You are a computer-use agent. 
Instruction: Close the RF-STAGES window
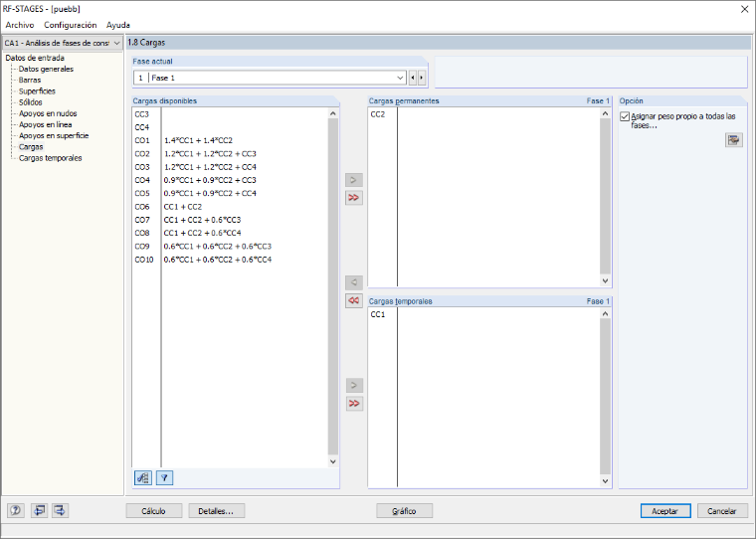coord(744,9)
